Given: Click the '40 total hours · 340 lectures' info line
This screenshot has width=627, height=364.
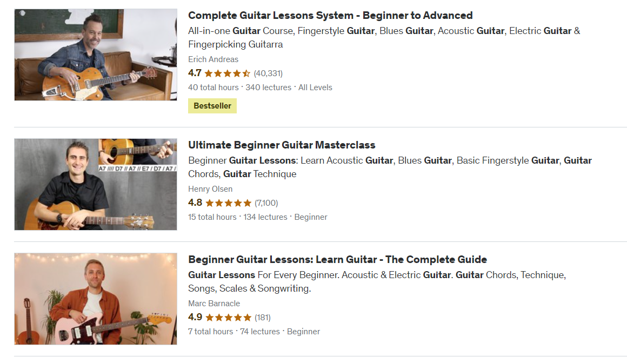Looking at the screenshot, I should pyautogui.click(x=240, y=87).
